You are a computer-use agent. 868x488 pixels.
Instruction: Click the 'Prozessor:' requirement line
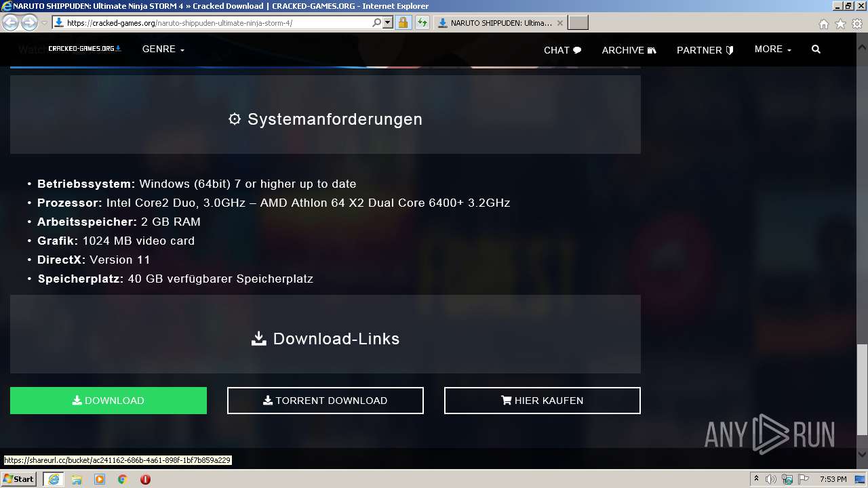tap(274, 203)
